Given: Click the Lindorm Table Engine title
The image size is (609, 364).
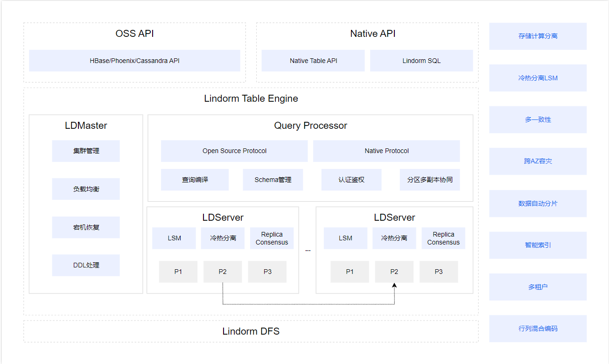Looking at the screenshot, I should [251, 98].
